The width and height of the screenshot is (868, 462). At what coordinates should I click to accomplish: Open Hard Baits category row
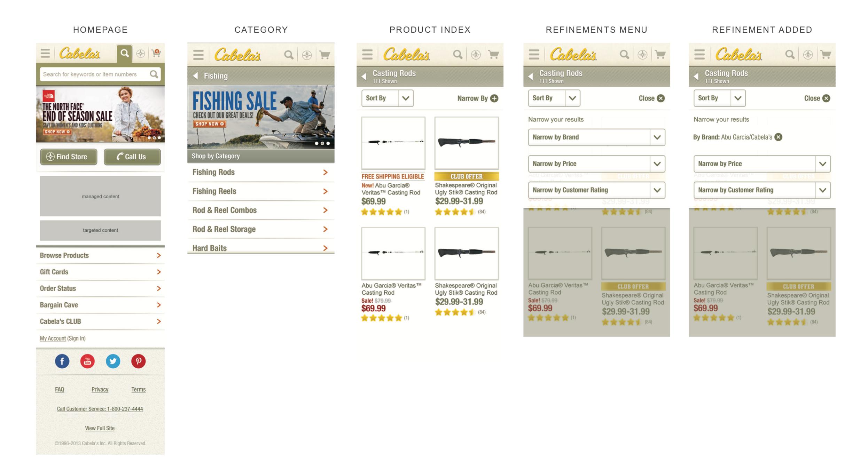(261, 247)
